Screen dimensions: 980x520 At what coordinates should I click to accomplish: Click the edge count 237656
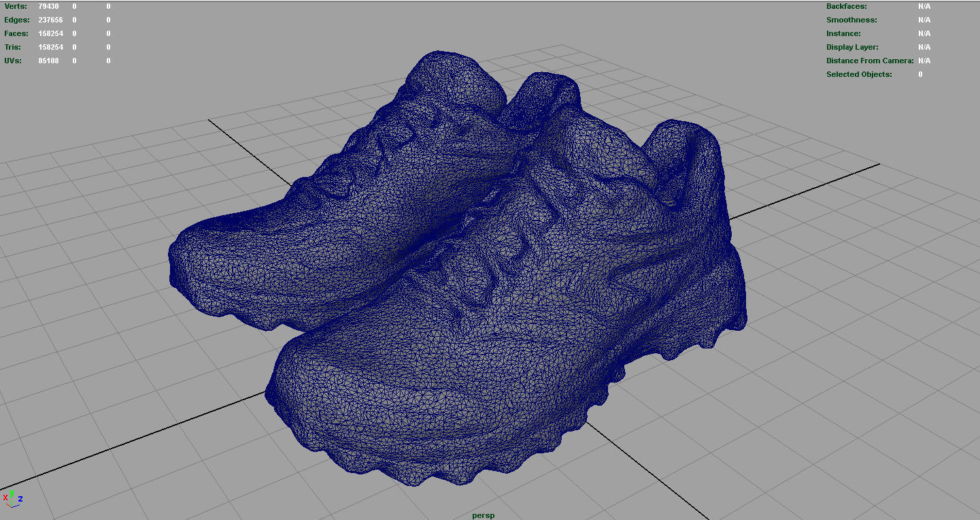[50, 20]
